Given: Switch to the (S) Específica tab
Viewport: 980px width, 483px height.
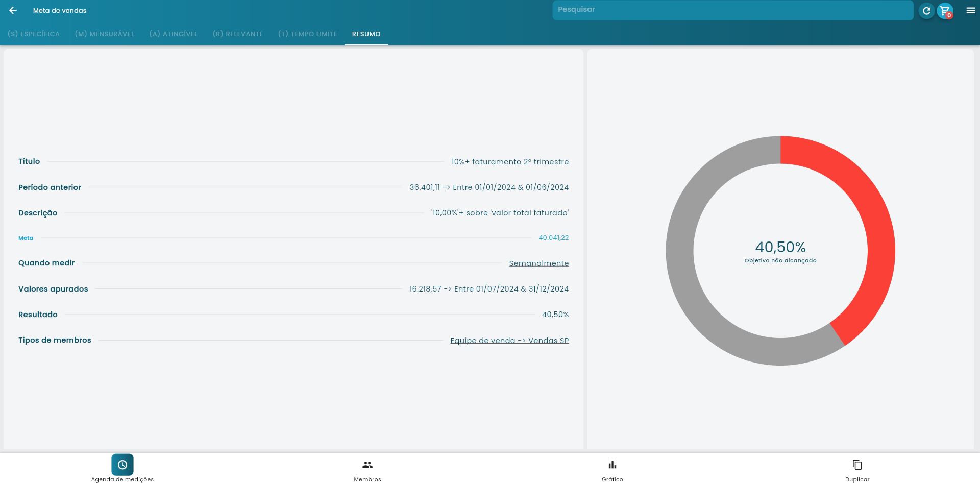Looking at the screenshot, I should pyautogui.click(x=34, y=34).
